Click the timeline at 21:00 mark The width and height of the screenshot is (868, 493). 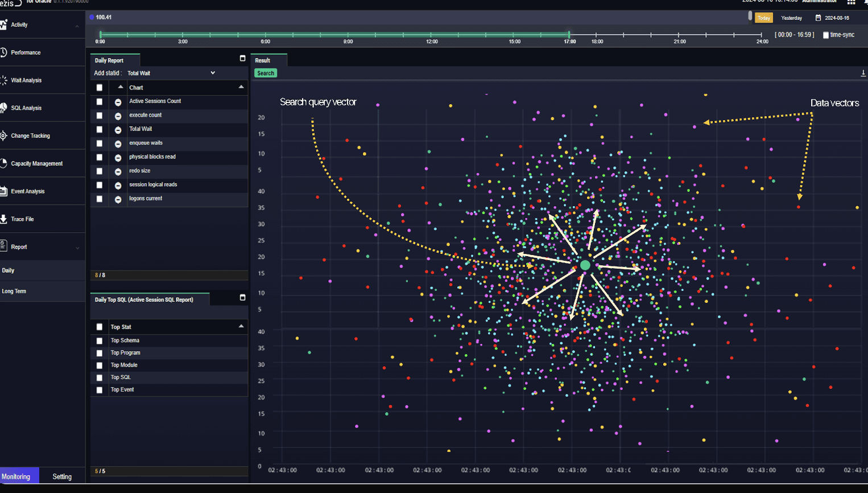(679, 35)
